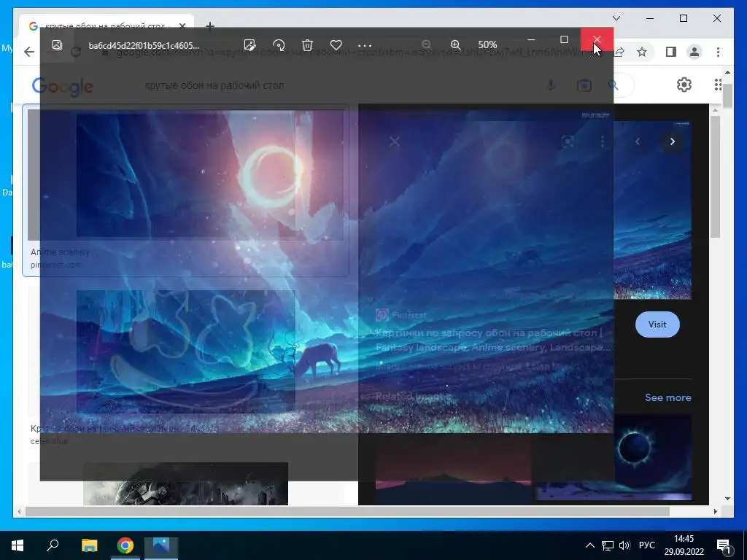Open the black-and-white image result thumbnail

point(186,483)
